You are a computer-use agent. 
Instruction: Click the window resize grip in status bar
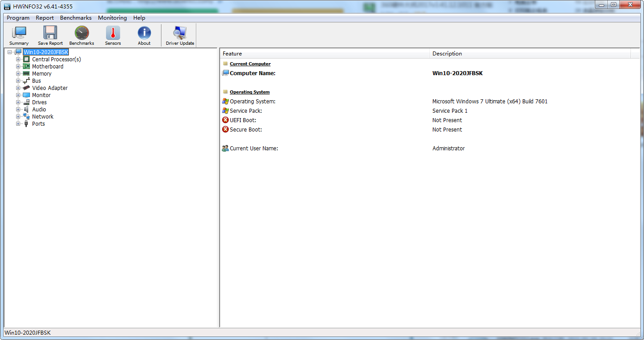637,333
